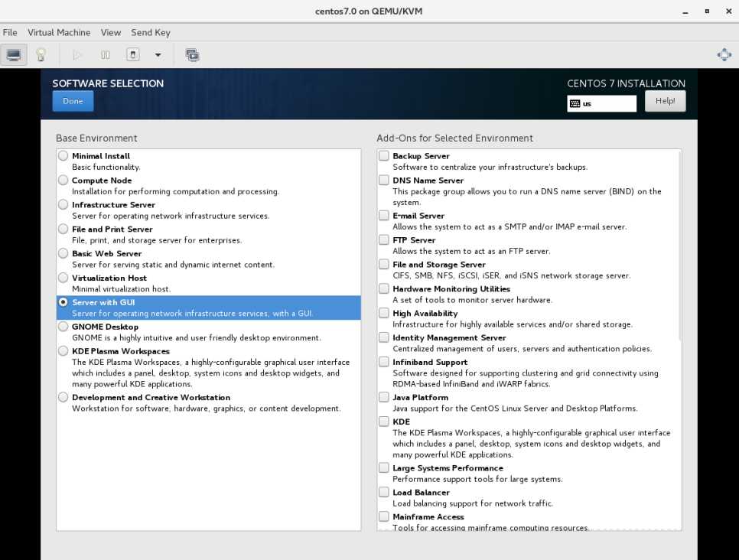
Task: Open the shutdown options dropdown arrow
Action: point(158,55)
